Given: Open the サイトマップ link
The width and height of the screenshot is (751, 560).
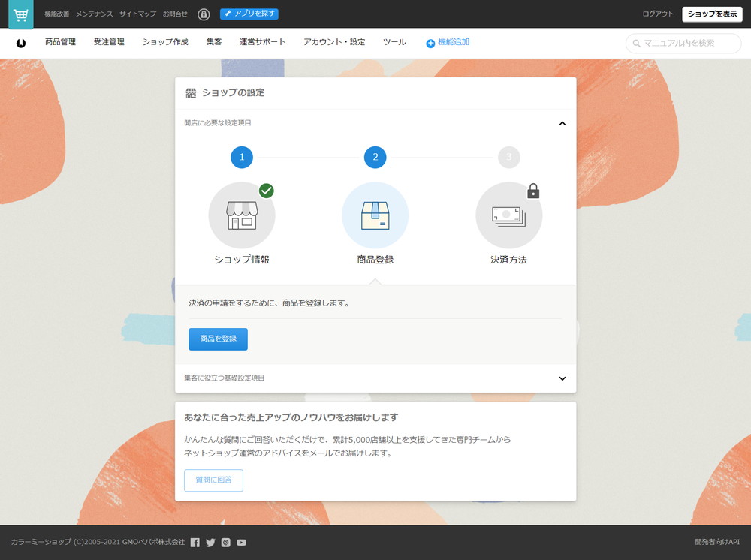Looking at the screenshot, I should point(138,14).
